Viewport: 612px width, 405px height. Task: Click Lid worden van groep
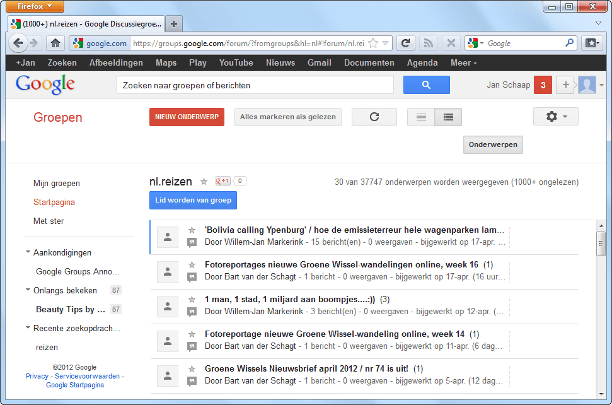[x=193, y=200]
